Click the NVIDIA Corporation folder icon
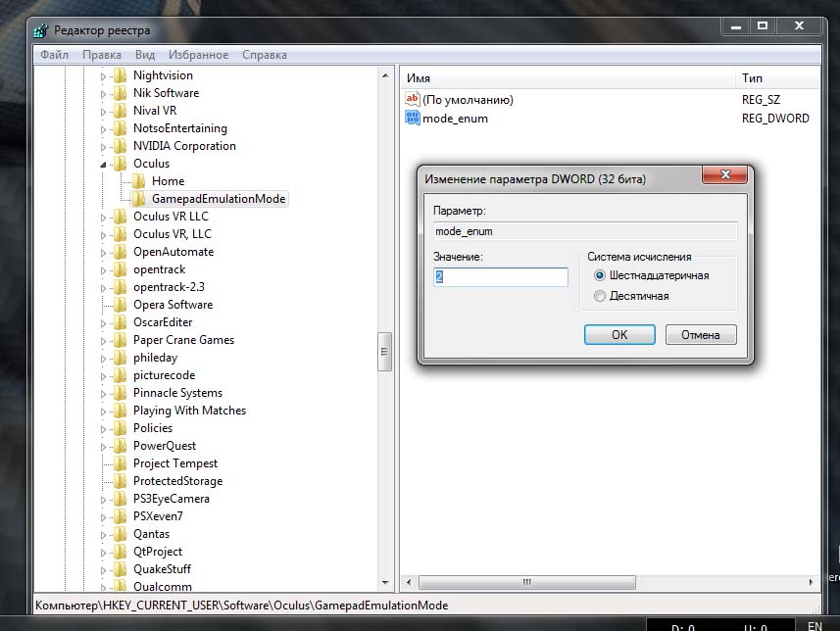 (x=122, y=146)
